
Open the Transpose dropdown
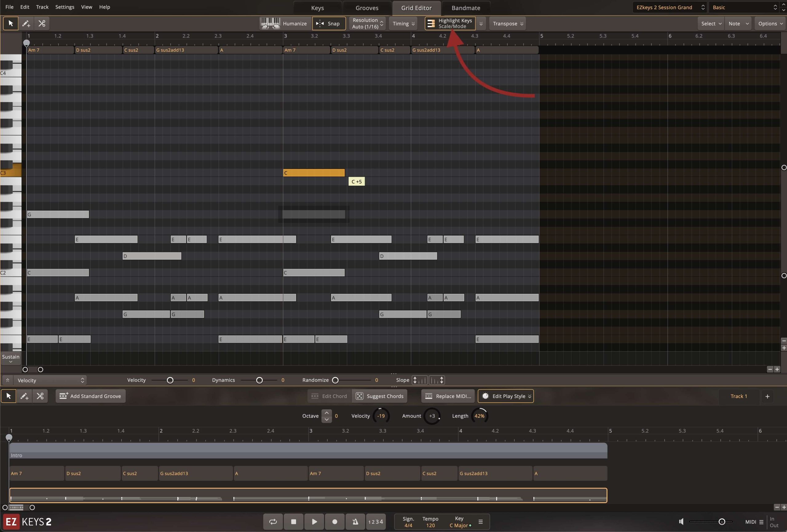click(x=508, y=23)
